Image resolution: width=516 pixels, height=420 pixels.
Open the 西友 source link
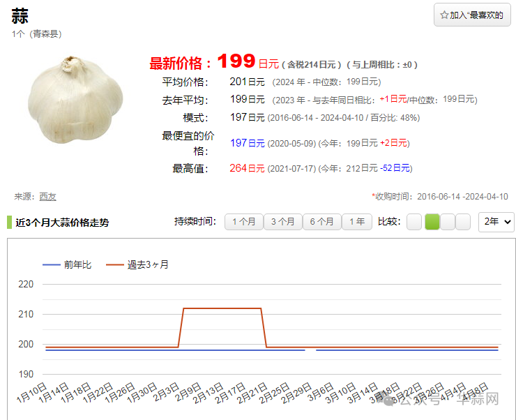click(x=47, y=197)
